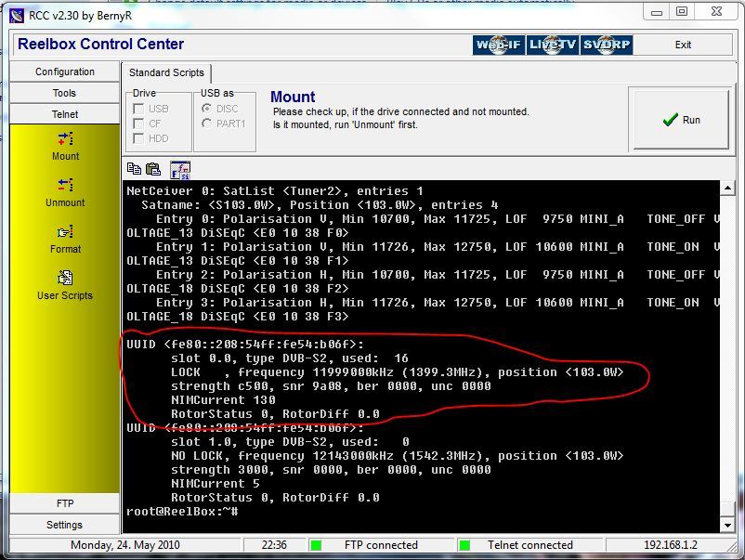Run the Mount script
This screenshot has width=745, height=560.
coord(681,119)
